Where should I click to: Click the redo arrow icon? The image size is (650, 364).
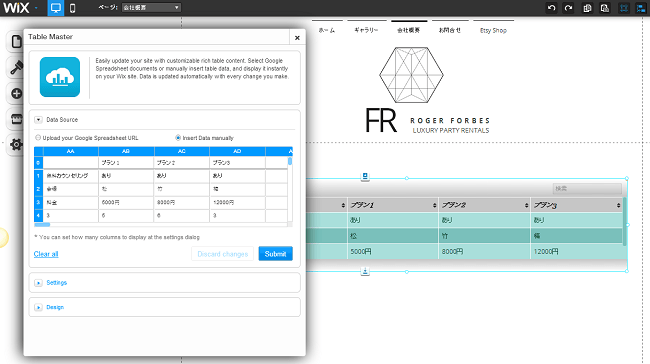568,8
